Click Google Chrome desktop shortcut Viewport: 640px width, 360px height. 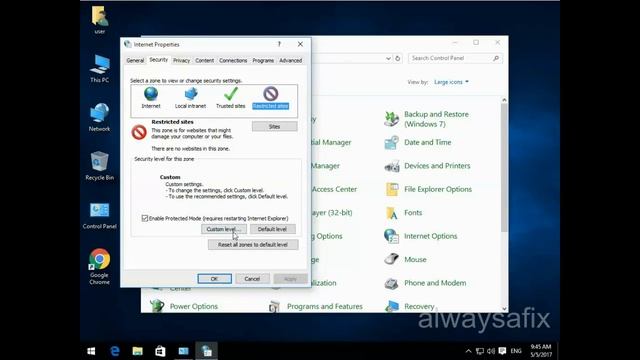(100, 266)
